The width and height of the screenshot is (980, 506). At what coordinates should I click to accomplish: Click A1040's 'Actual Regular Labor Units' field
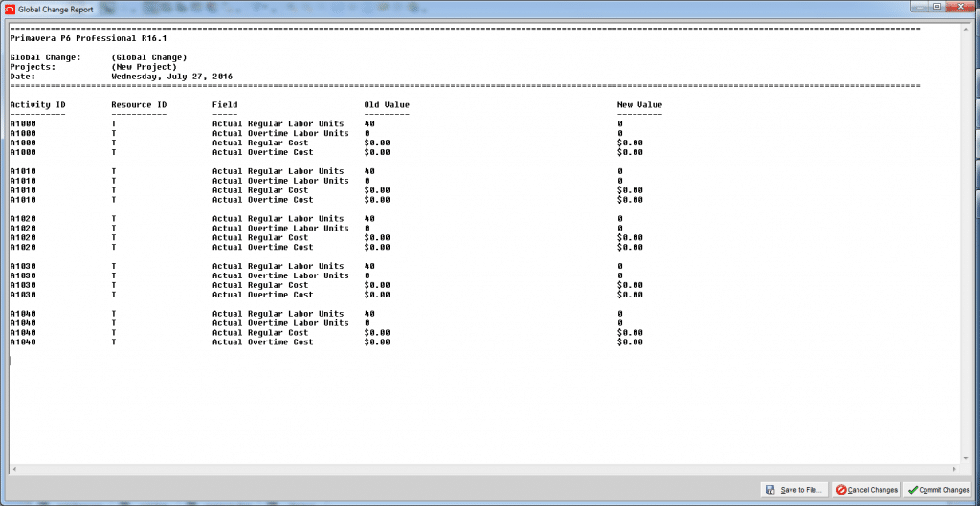(278, 314)
